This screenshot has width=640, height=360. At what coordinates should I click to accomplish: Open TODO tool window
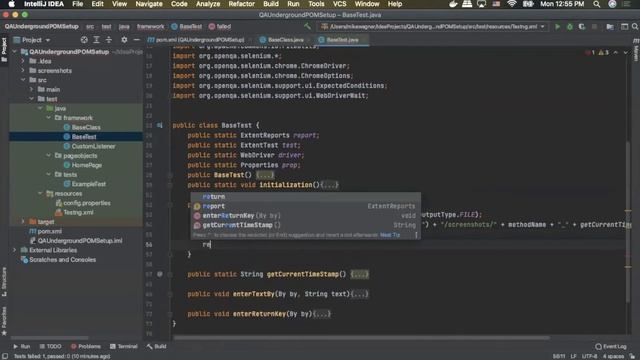51,347
